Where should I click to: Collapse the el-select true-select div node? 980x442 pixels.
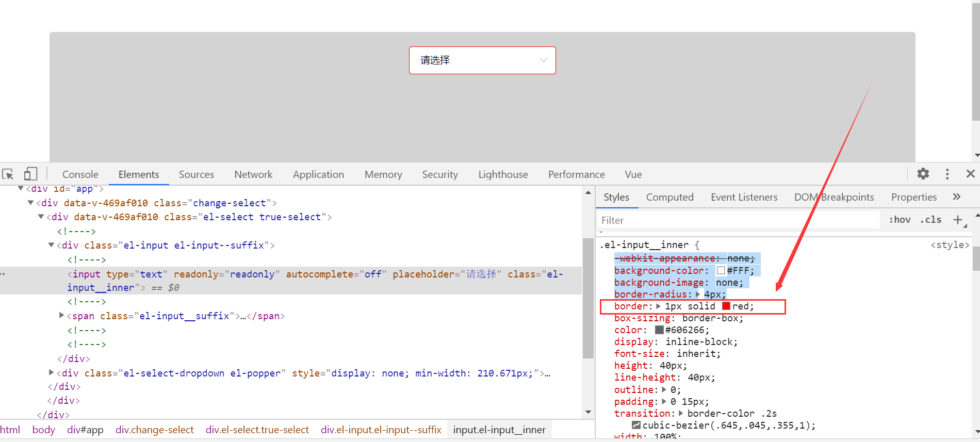41,217
